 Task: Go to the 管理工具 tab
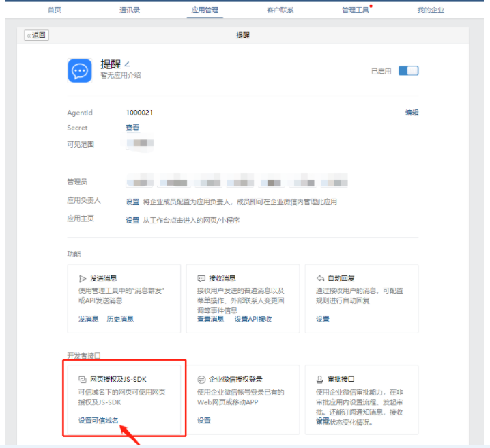point(355,10)
